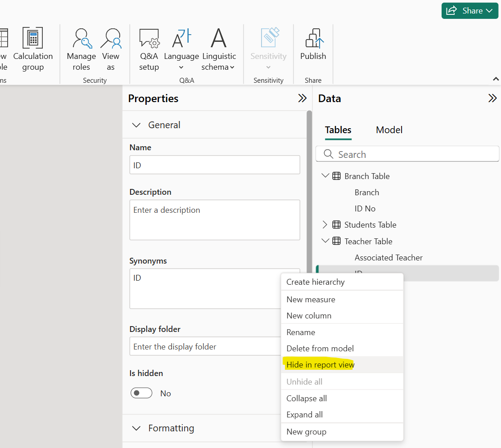The width and height of the screenshot is (501, 448).
Task: Expand the Students Table
Action: [325, 224]
